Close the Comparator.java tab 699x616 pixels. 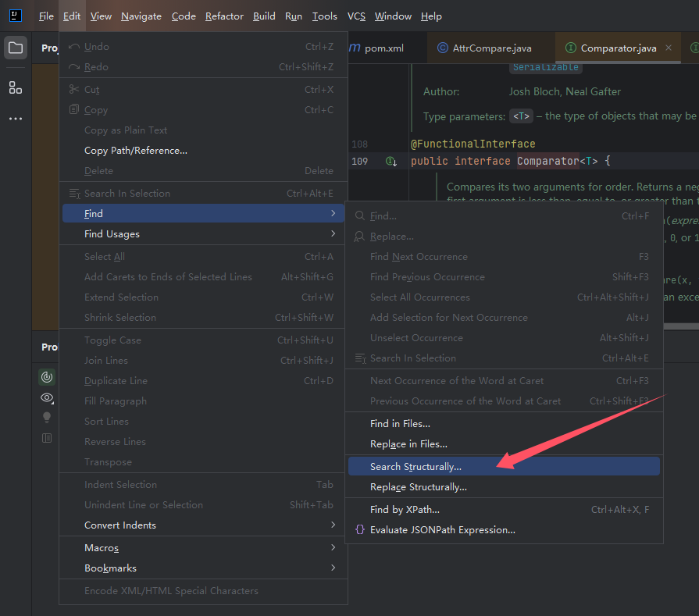pos(669,48)
